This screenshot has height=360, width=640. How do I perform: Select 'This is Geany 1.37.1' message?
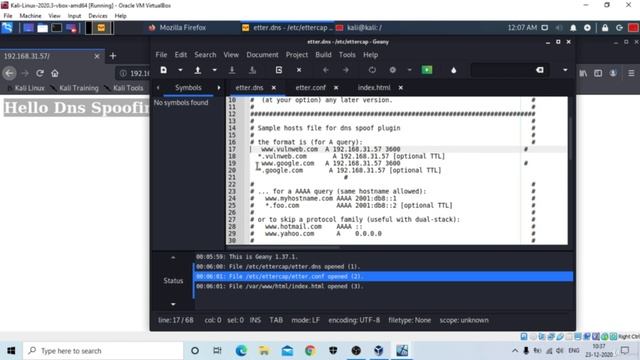[383, 257]
